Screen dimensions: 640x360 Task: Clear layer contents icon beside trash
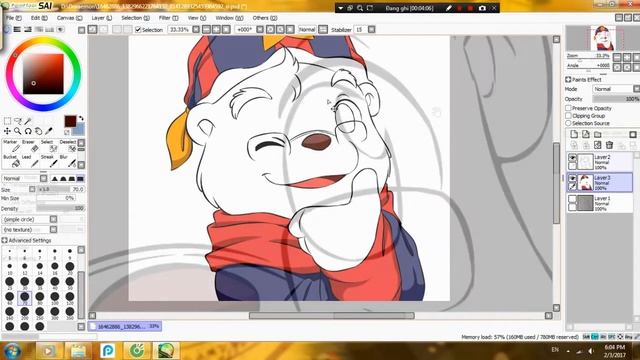598,145
